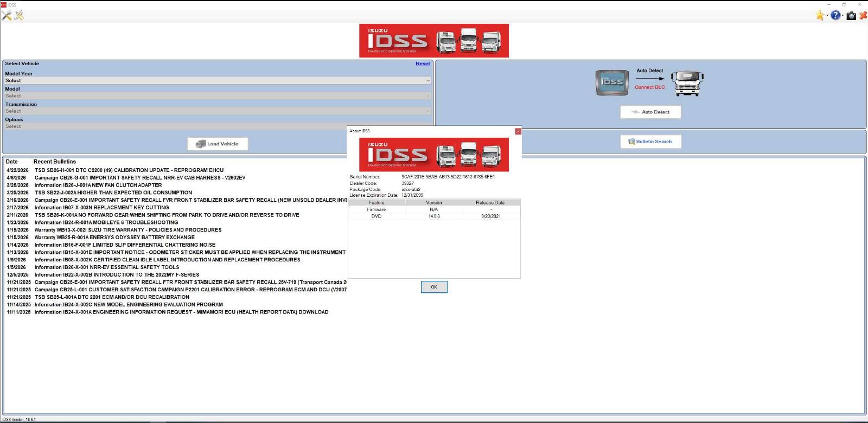The image size is (868, 423).
Task: Open Campaign CB26-G-001 NRR-EV cab harness recall
Action: (x=140, y=178)
